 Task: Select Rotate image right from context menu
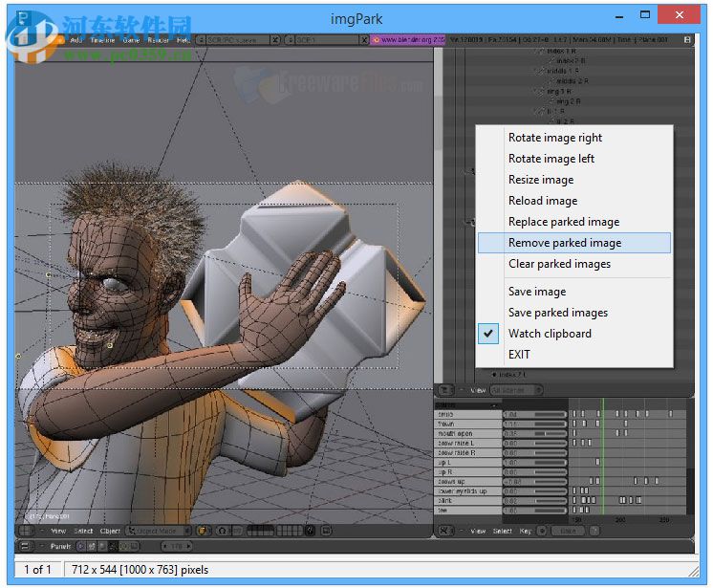(554, 138)
